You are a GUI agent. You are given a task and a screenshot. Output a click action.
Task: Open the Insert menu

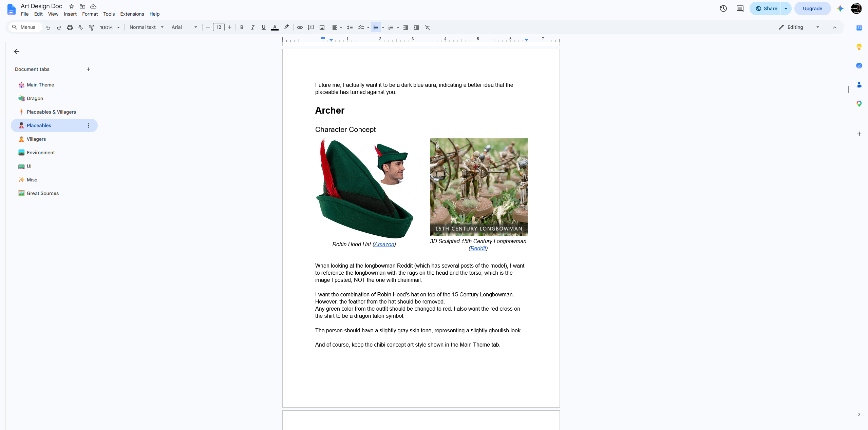[x=70, y=14]
